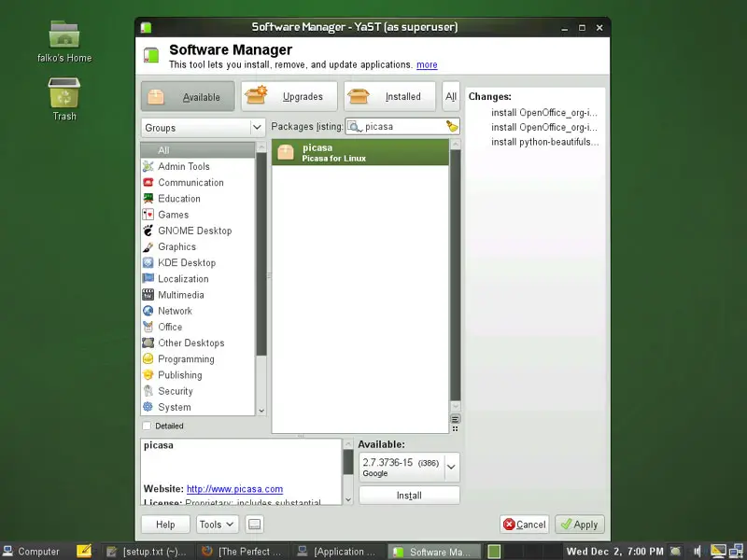Click the volume icon in the system tray
The image size is (747, 560).
[698, 552]
